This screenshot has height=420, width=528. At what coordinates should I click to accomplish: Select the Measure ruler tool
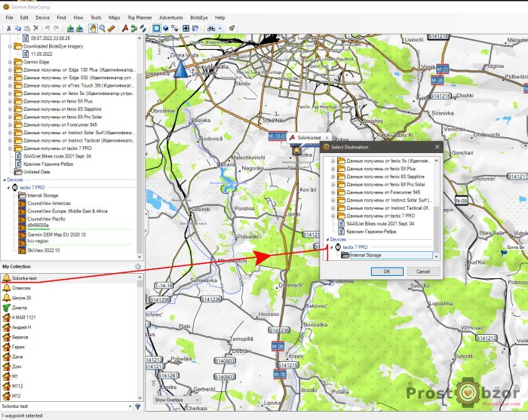coord(112,29)
